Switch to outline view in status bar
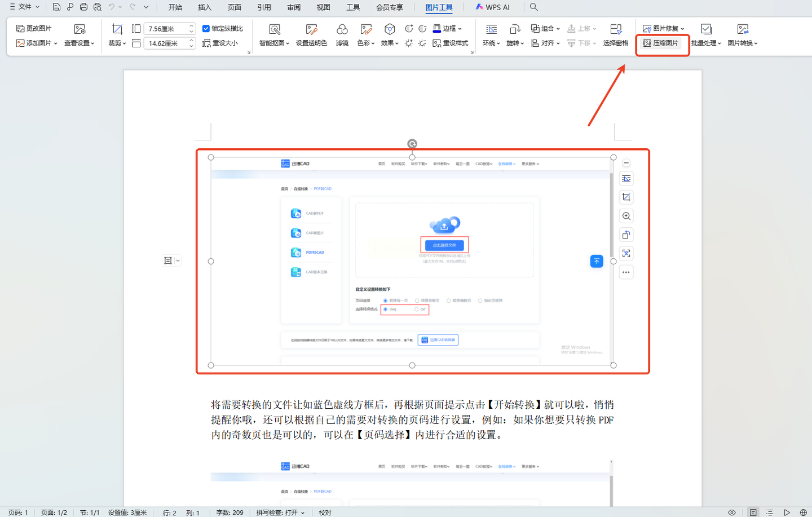 (x=770, y=512)
